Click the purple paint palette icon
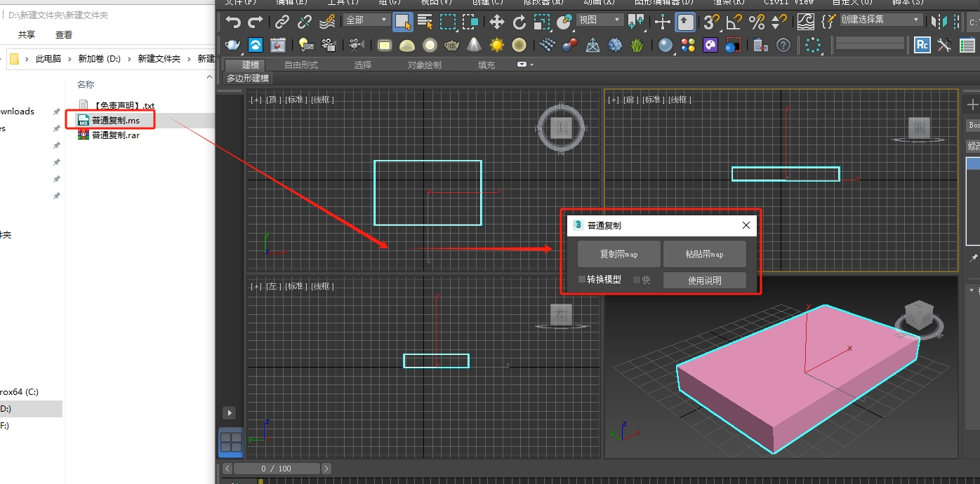 pos(710,46)
